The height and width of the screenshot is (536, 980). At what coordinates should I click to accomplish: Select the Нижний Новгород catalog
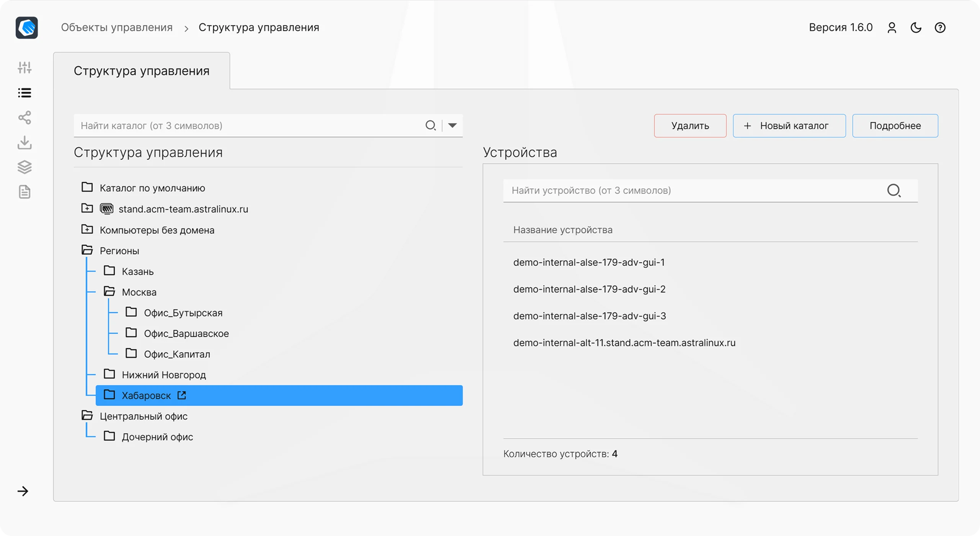point(164,375)
